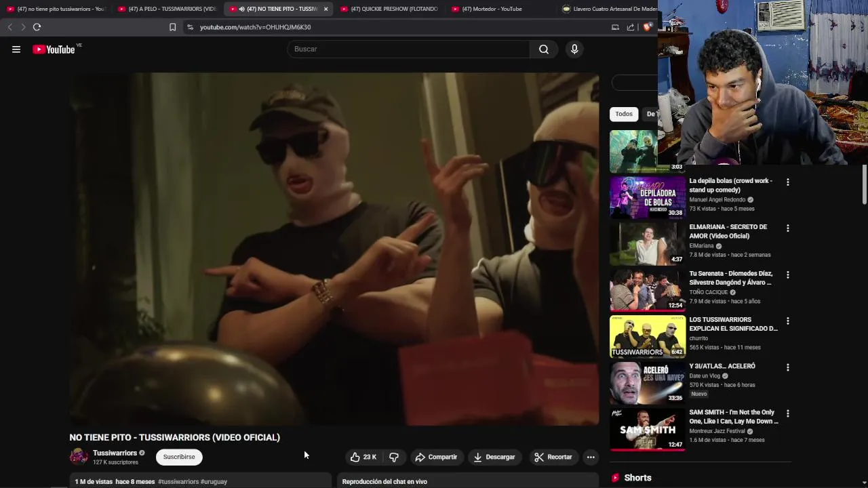This screenshot has width=868, height=488.
Task: Open 'Y 3I/ATLAS... ACELERÓ' thumbnail
Action: point(648,382)
